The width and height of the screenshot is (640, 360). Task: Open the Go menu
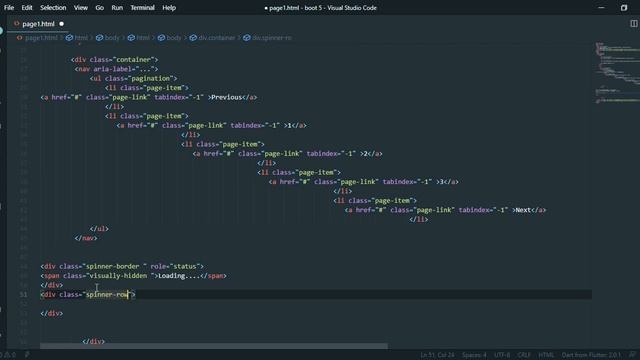(100, 8)
